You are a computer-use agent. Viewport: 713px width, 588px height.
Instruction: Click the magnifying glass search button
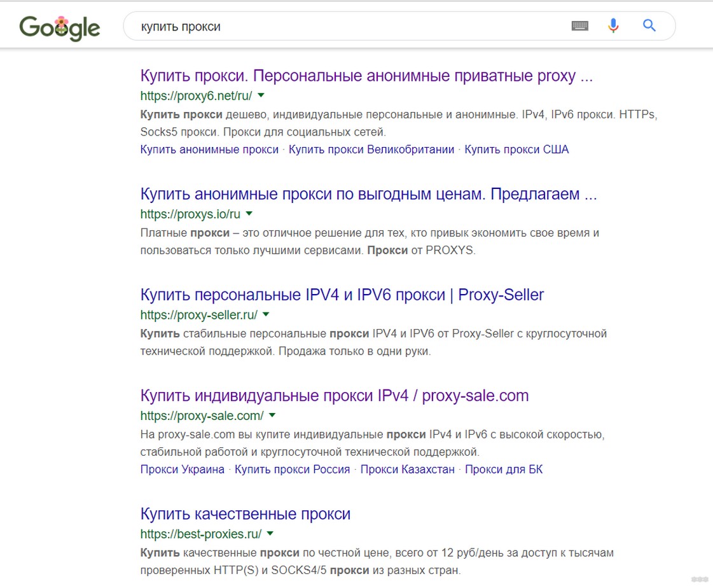coord(649,25)
